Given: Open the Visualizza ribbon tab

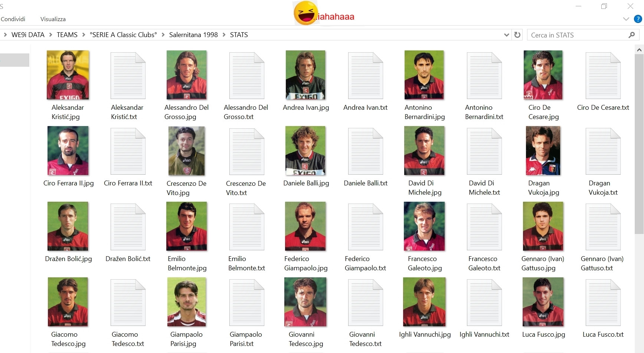Looking at the screenshot, I should [53, 19].
